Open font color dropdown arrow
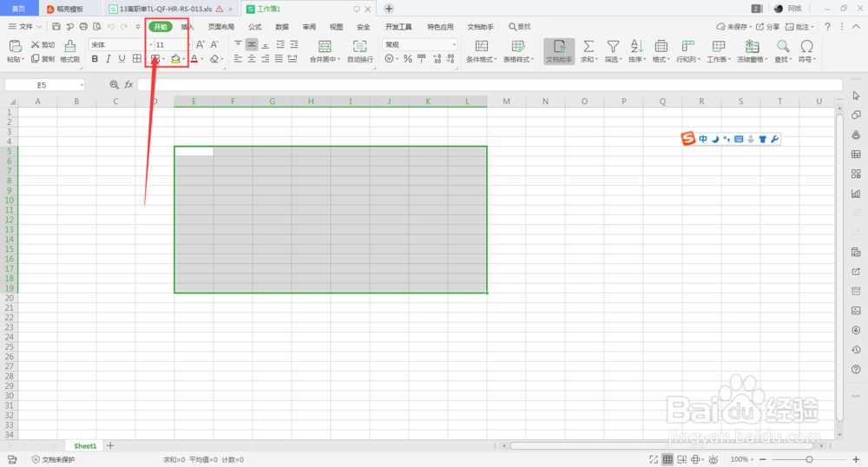The width and height of the screenshot is (868, 467). pyautogui.click(x=202, y=59)
